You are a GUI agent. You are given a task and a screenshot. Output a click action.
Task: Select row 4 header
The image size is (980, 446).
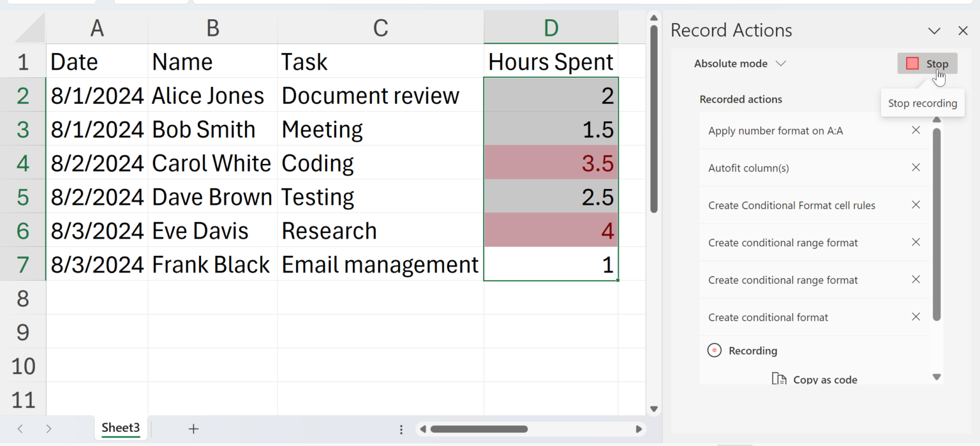23,163
